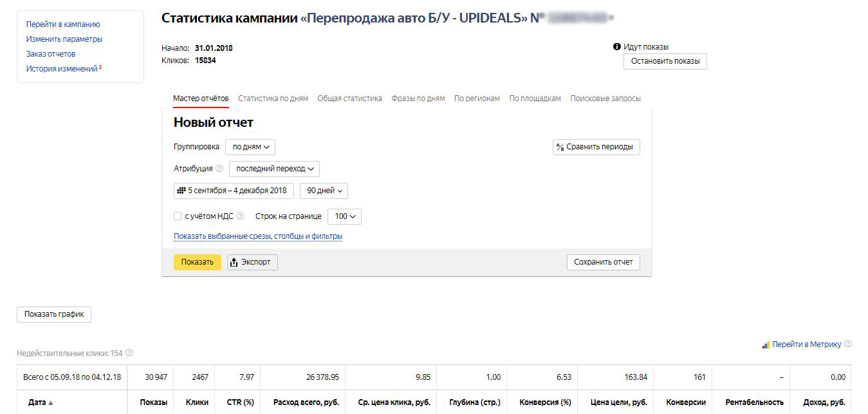
Task: Switch to Поисковые запросы tab
Action: click(x=605, y=99)
